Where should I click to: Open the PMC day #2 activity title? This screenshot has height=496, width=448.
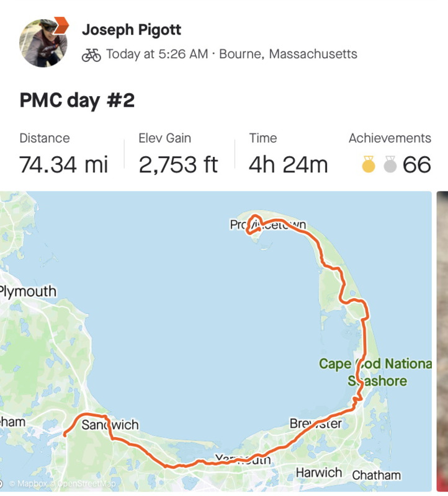pos(78,100)
